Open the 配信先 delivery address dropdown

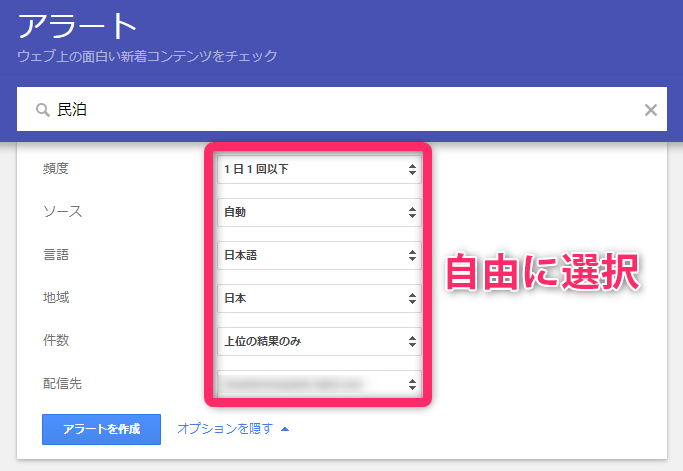[x=319, y=384]
